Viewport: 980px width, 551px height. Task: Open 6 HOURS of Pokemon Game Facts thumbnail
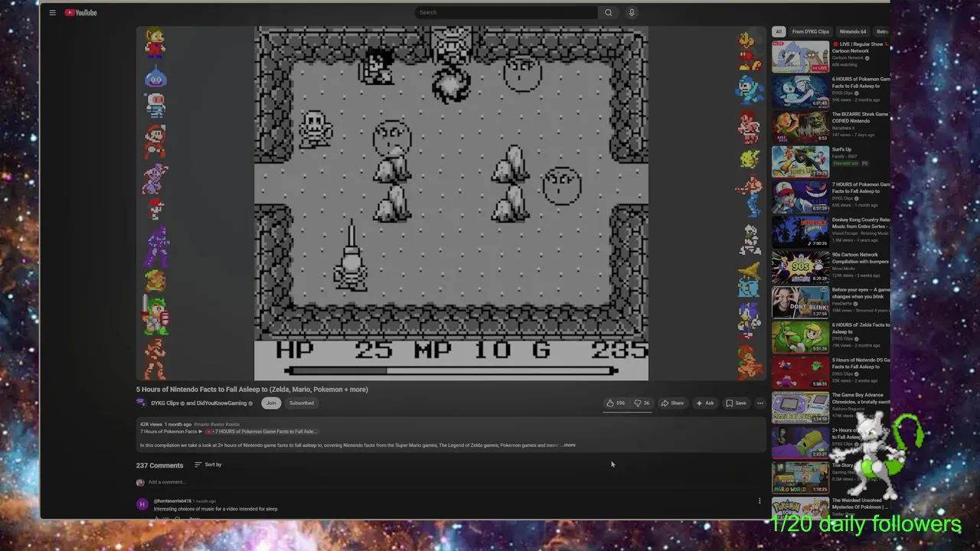coord(800,92)
